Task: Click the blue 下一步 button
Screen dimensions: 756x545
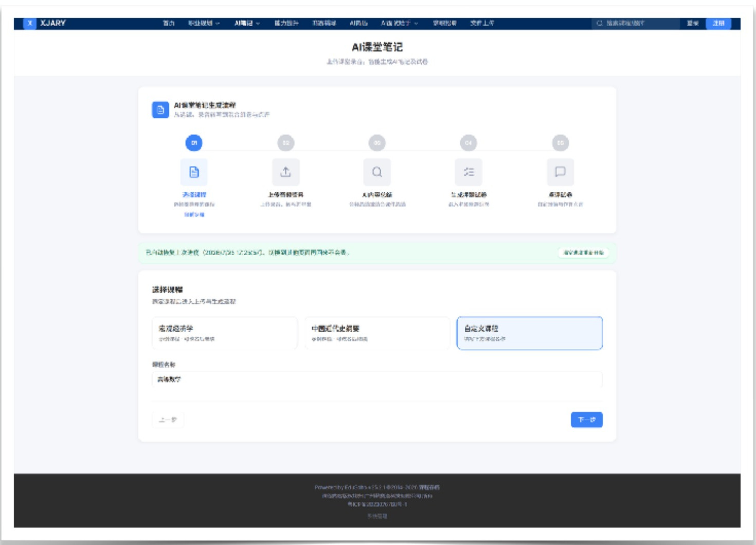Action: pyautogui.click(x=586, y=420)
